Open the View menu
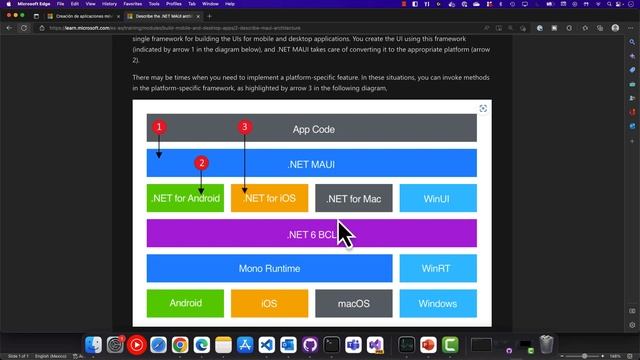Image resolution: width=640 pixels, height=360 pixels. [x=90, y=4]
